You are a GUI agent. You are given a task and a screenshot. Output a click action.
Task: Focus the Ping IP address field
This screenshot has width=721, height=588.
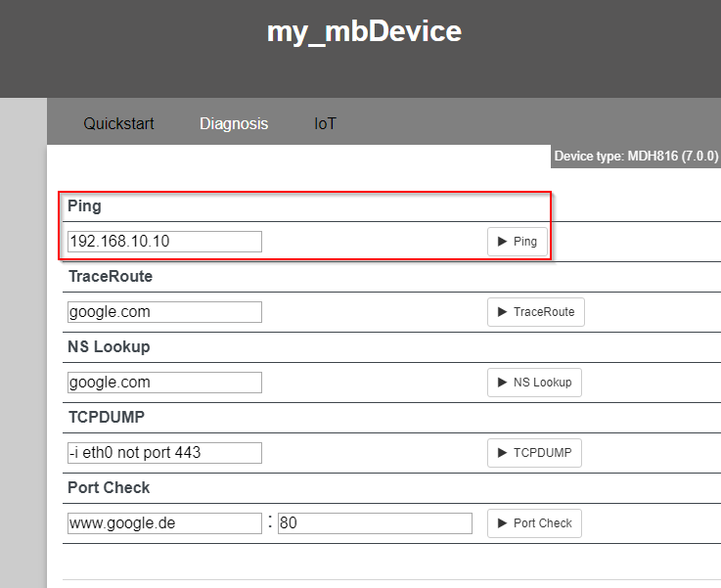(x=164, y=242)
